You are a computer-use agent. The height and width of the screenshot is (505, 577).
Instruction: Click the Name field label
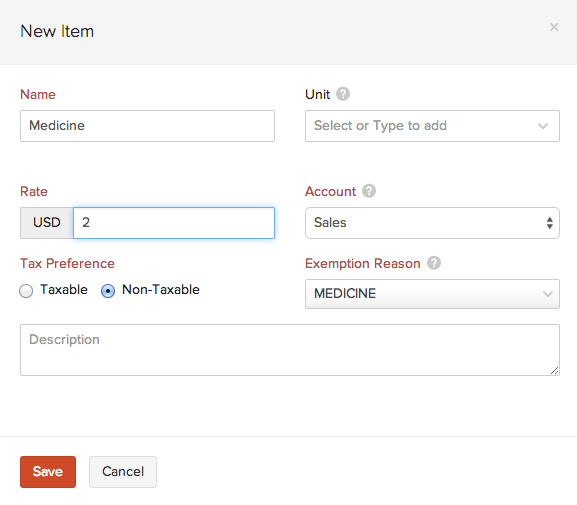pos(38,95)
